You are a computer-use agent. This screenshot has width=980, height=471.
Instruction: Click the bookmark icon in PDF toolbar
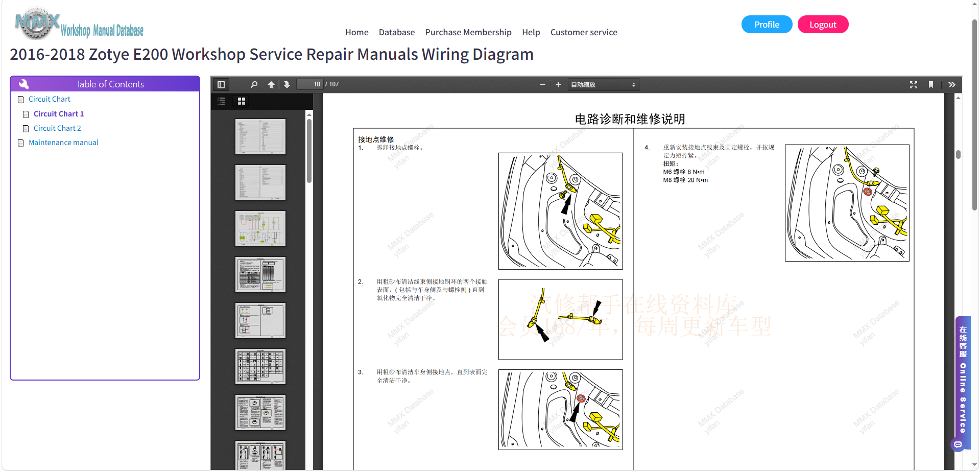[931, 85]
